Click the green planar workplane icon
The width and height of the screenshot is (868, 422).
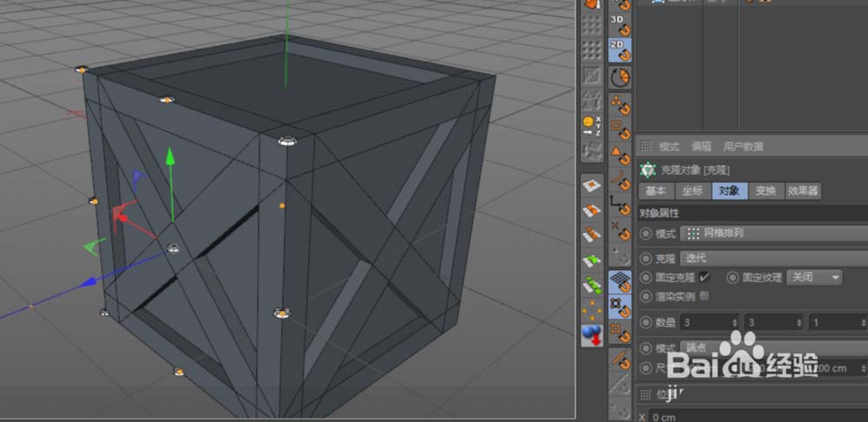pyautogui.click(x=592, y=260)
